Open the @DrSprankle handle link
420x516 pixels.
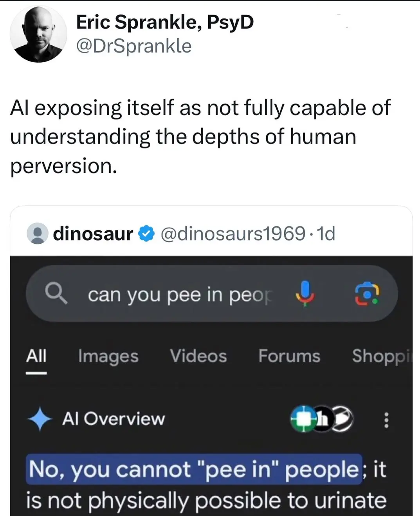pos(134,46)
